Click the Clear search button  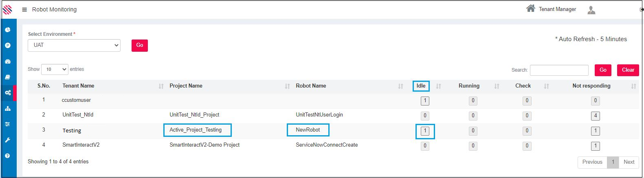coord(628,70)
